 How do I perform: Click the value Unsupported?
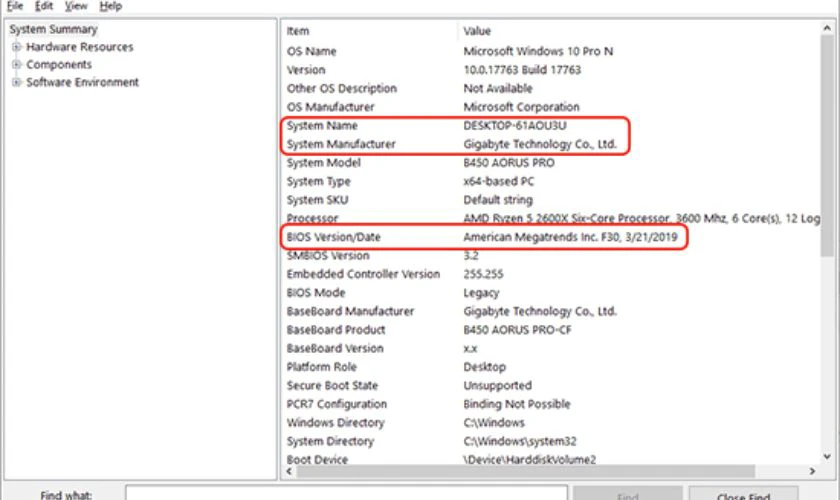click(497, 386)
